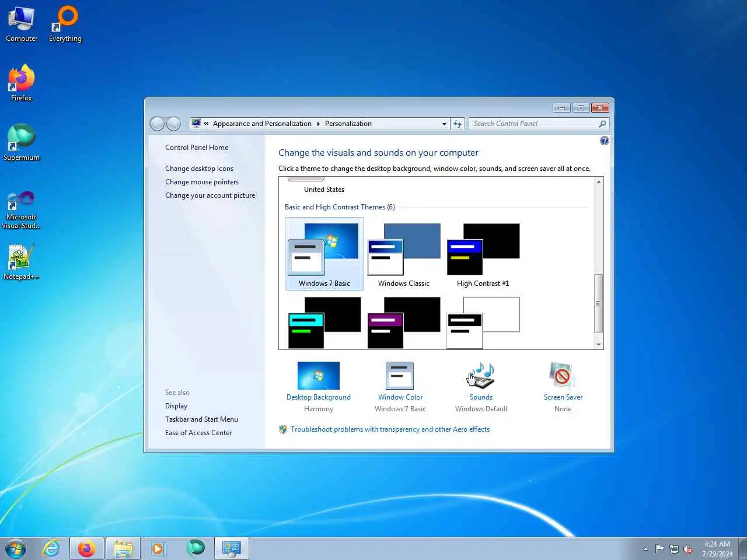Click the Control Panel taskbar button
Viewport: 747px width, 560px height.
(x=232, y=548)
